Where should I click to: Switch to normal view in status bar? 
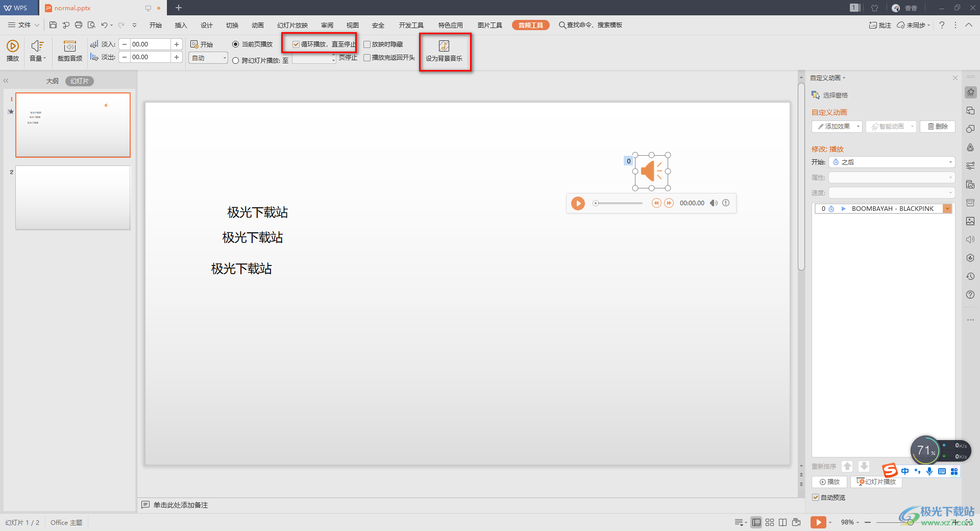tap(756, 522)
